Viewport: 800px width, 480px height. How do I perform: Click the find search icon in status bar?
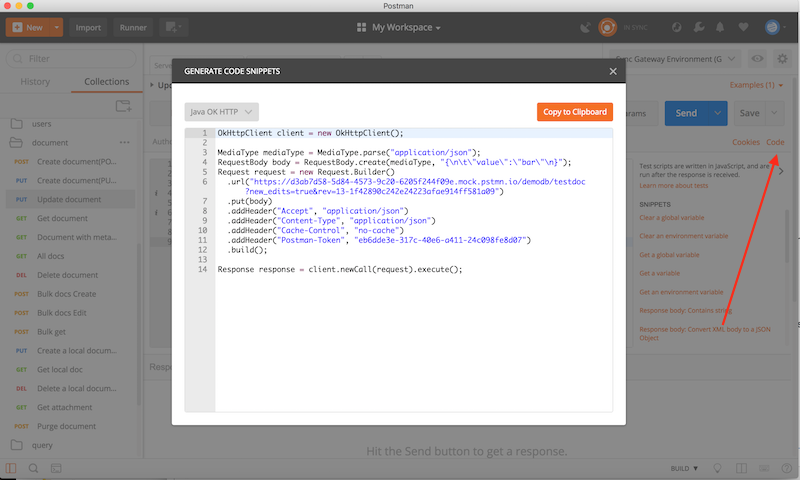tap(33, 468)
